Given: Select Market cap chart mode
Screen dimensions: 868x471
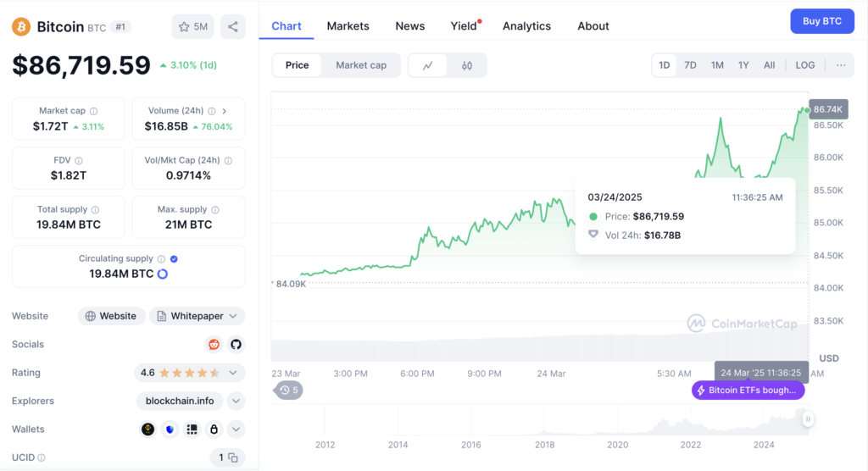Looking at the screenshot, I should [361, 65].
